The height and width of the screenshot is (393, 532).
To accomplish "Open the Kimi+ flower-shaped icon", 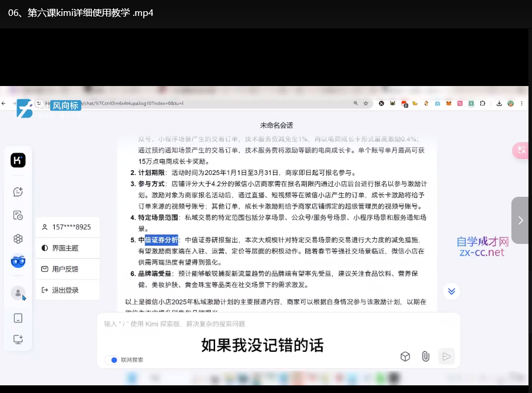I will [x=18, y=239].
